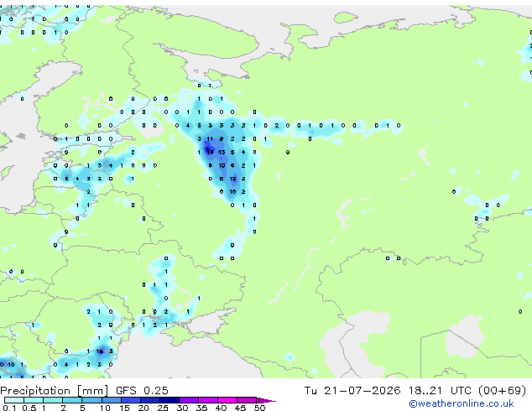Click the "(00+69)" forecast offset

[502, 391]
